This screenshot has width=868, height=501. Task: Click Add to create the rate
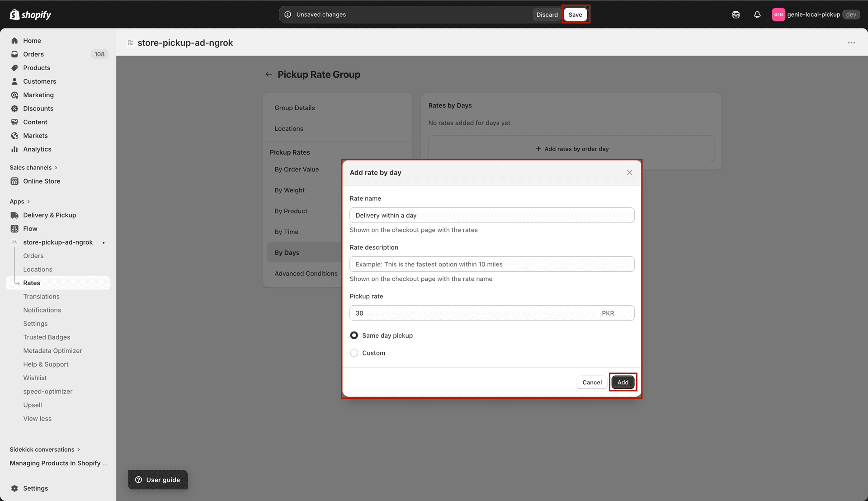623,383
